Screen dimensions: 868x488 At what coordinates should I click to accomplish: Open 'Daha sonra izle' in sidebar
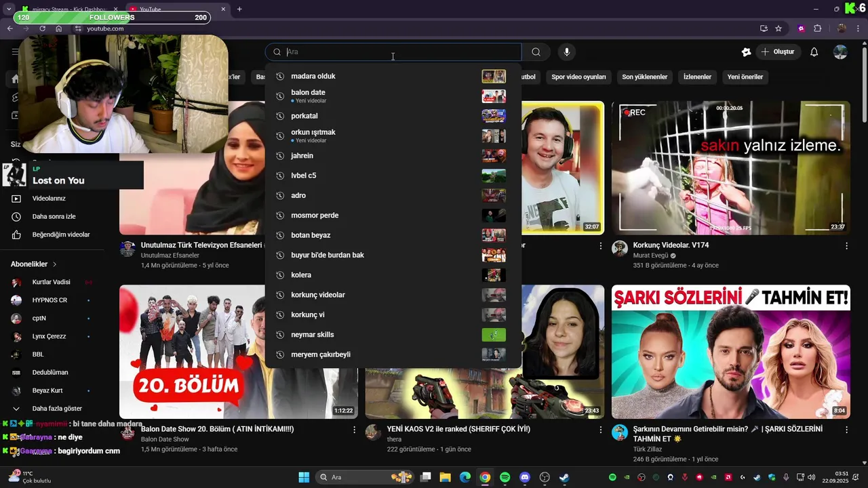54,217
